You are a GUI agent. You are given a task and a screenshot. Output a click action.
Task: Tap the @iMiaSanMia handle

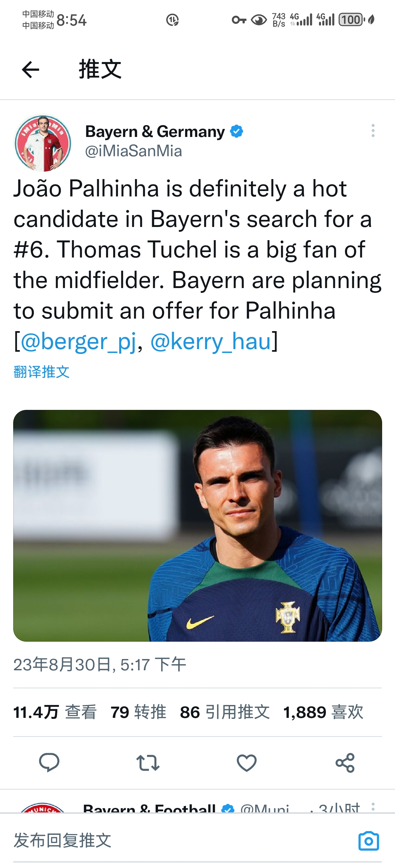[133, 151]
